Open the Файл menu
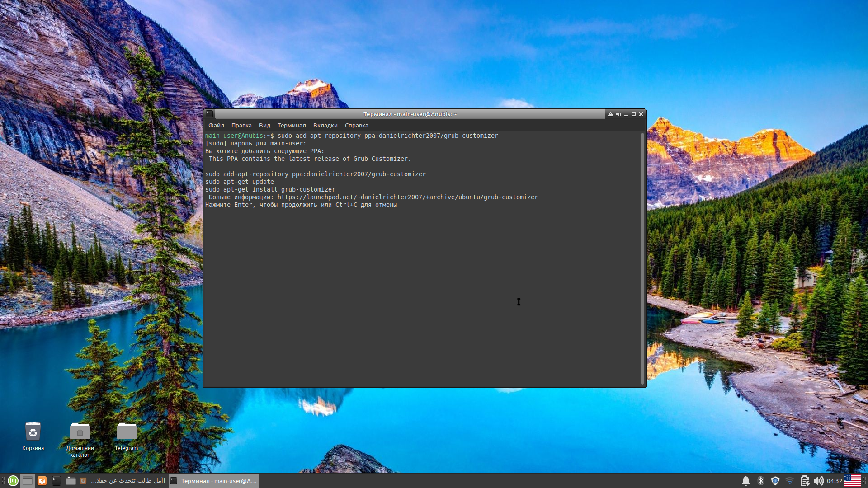868x488 pixels. (x=216, y=125)
